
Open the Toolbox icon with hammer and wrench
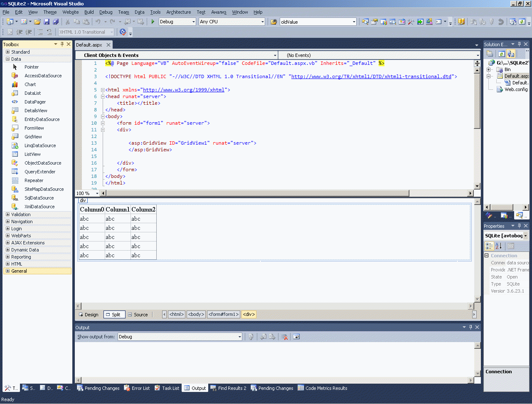[x=411, y=22]
